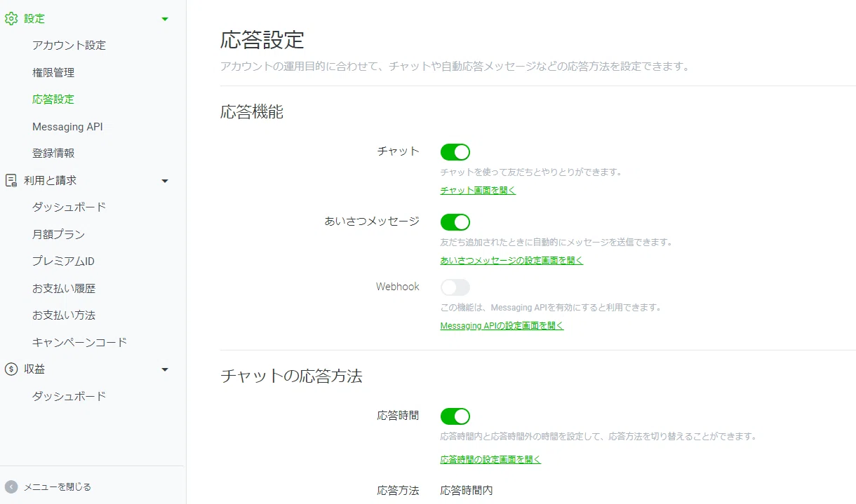Open 月額プラン in the sidebar
856x504 pixels.
coord(58,234)
